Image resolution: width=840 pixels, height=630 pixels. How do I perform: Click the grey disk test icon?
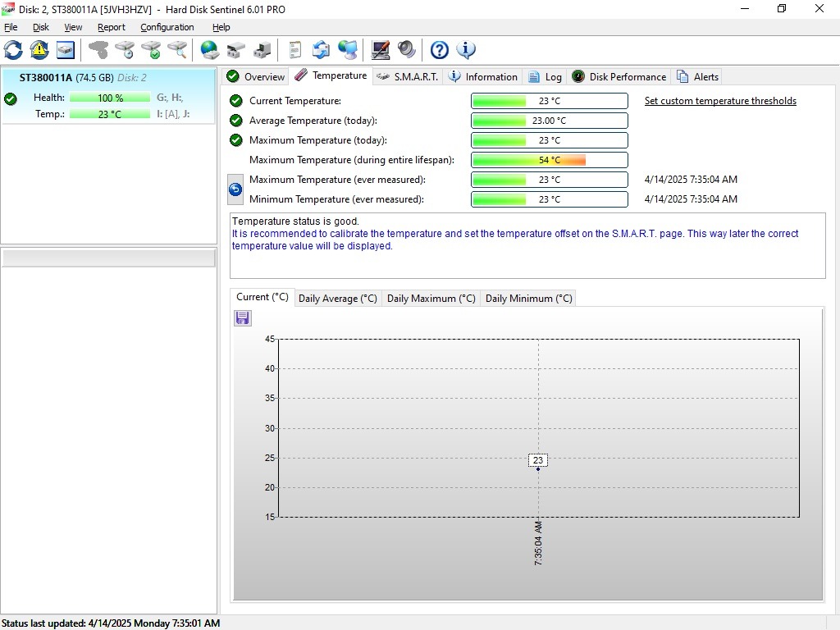[x=98, y=50]
